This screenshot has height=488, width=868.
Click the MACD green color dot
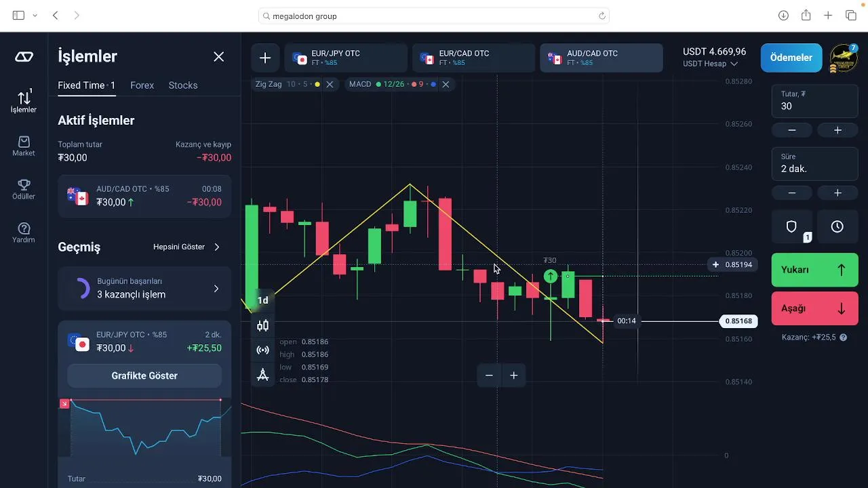377,84
